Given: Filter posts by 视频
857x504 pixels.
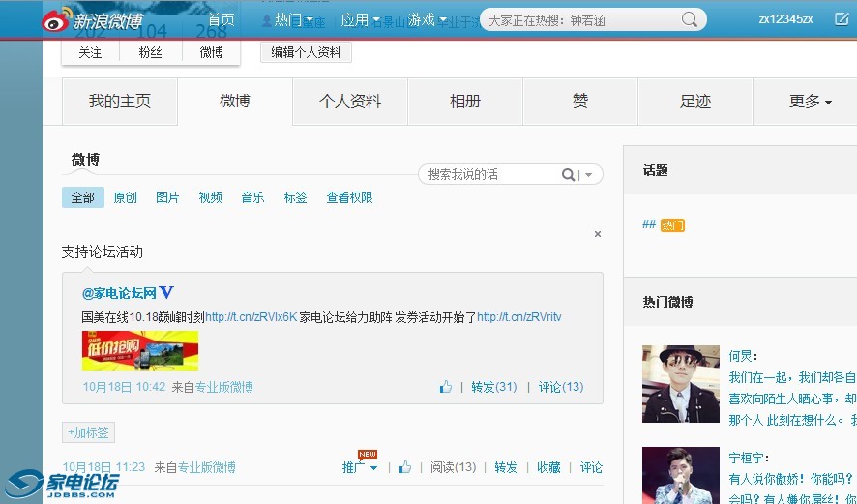Looking at the screenshot, I should pyautogui.click(x=211, y=198).
